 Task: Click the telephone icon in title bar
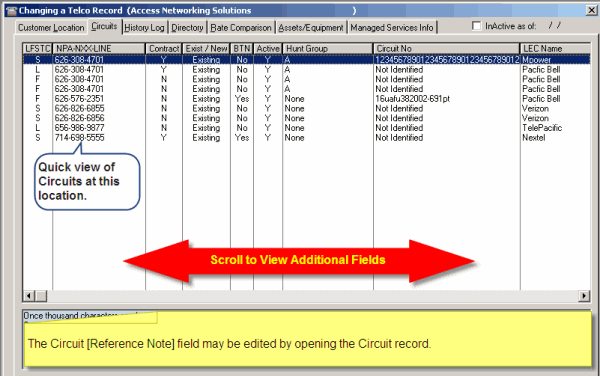[x=11, y=11]
